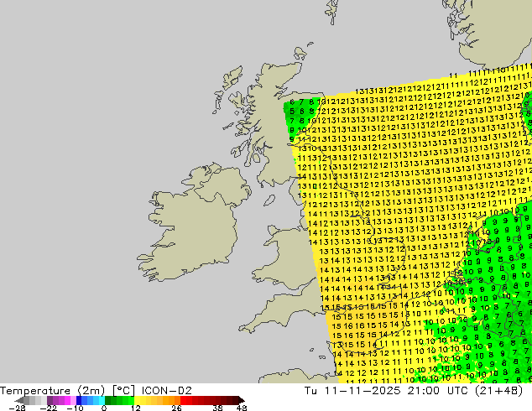Click the '(21+48)' forecast offset label

pos(498,391)
